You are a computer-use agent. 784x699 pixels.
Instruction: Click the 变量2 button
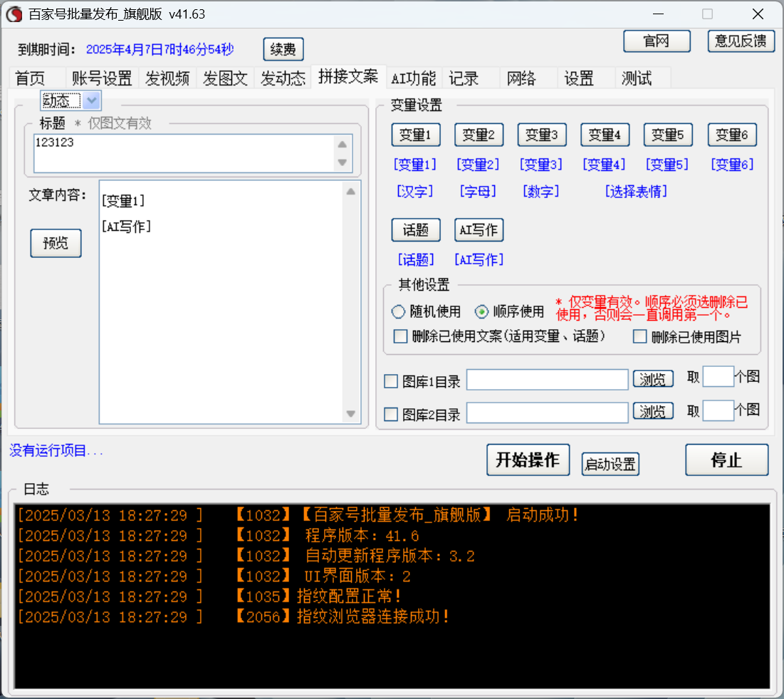point(479,135)
